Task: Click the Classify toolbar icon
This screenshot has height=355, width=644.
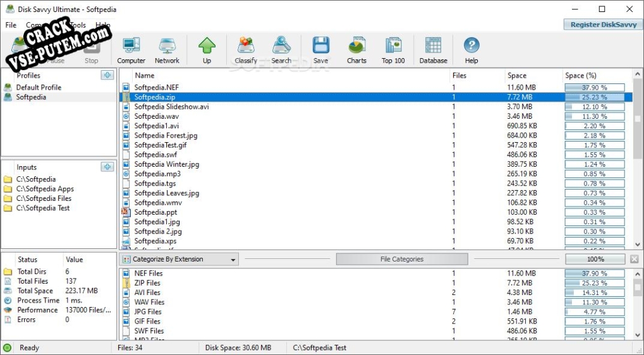Action: tap(245, 49)
